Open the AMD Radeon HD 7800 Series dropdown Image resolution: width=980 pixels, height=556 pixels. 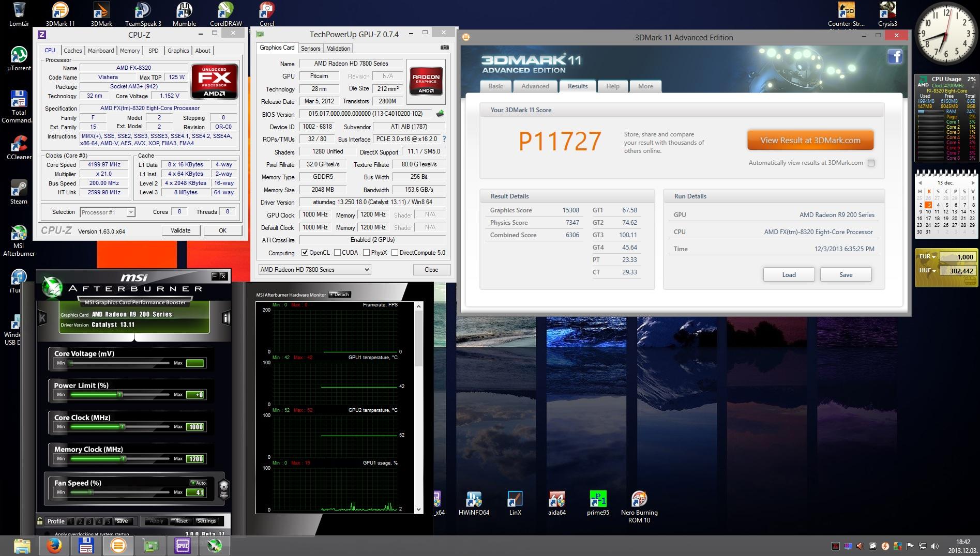314,270
